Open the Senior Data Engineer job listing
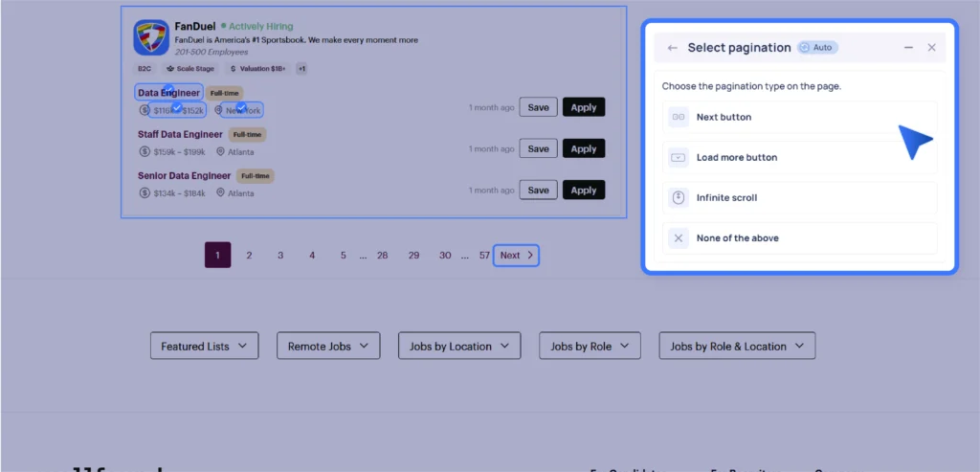980x472 pixels. 184,175
